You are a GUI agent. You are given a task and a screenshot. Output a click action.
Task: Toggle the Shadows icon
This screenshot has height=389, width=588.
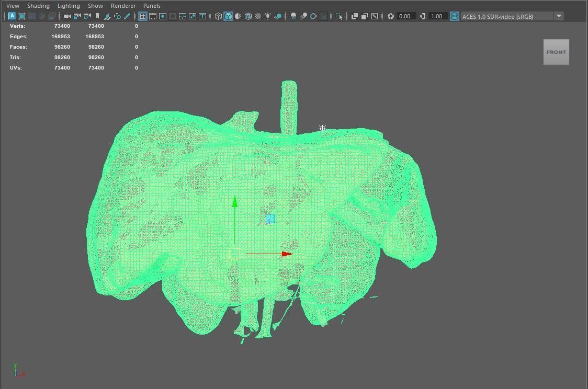pos(278,16)
